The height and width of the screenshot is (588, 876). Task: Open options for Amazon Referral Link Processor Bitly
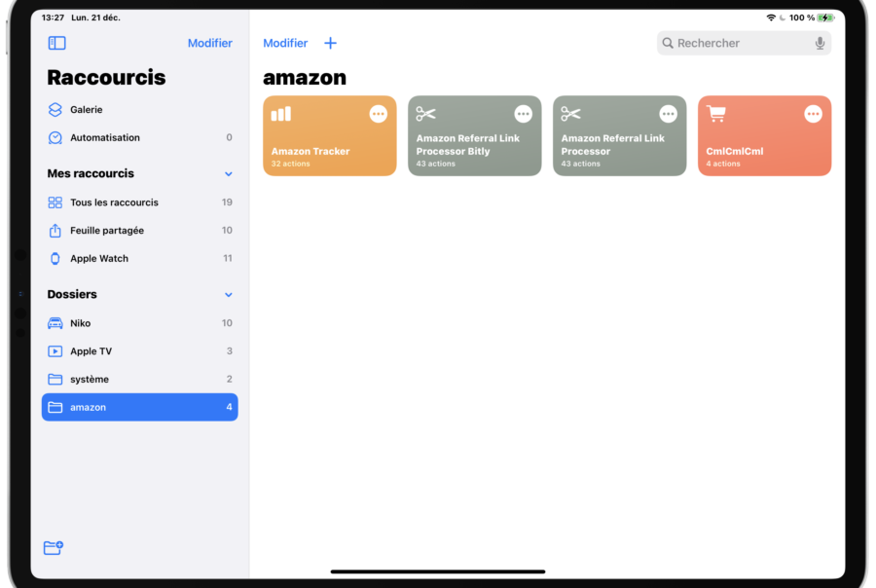tap(523, 114)
